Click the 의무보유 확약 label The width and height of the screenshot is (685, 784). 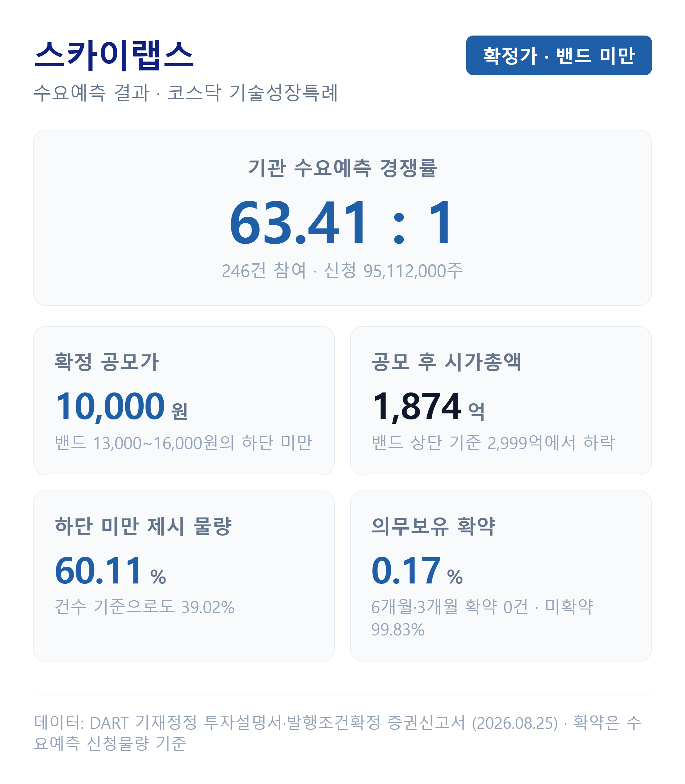coord(434,526)
